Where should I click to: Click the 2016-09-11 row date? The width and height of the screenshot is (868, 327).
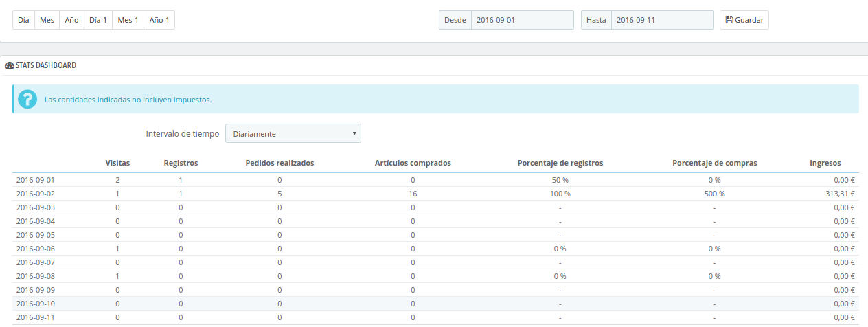click(x=35, y=317)
